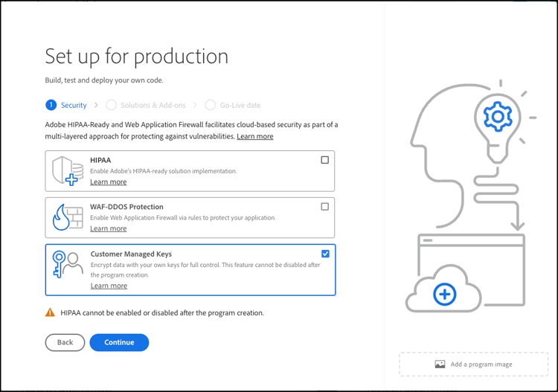558x392 pixels.
Task: Select the Solutions & Add-ons step circle
Action: tap(112, 105)
